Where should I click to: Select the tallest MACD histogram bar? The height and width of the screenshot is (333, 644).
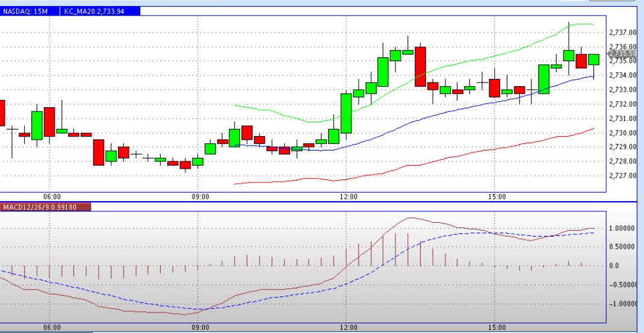pos(395,249)
